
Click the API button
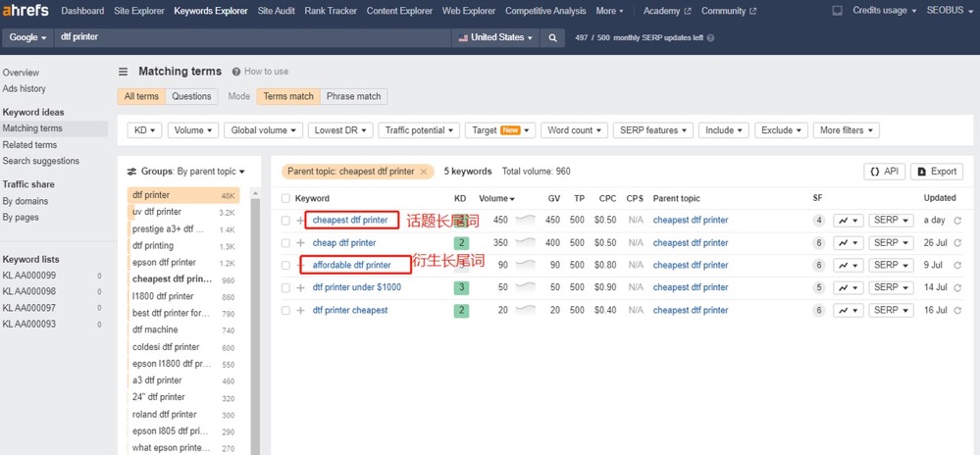coord(885,172)
